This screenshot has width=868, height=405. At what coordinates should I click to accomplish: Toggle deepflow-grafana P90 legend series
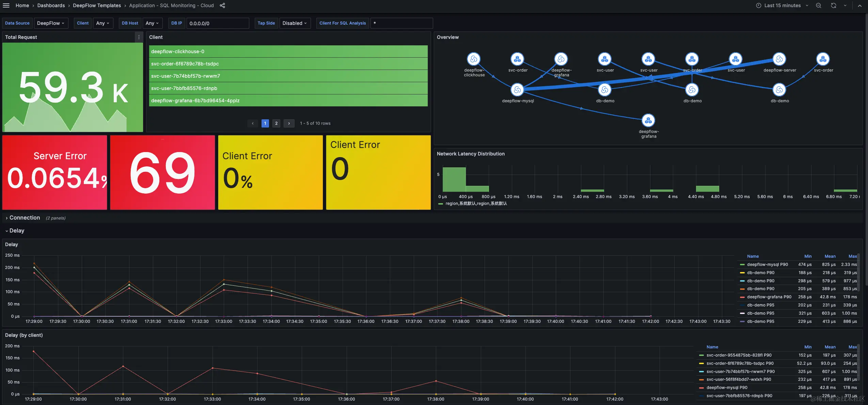click(x=769, y=297)
